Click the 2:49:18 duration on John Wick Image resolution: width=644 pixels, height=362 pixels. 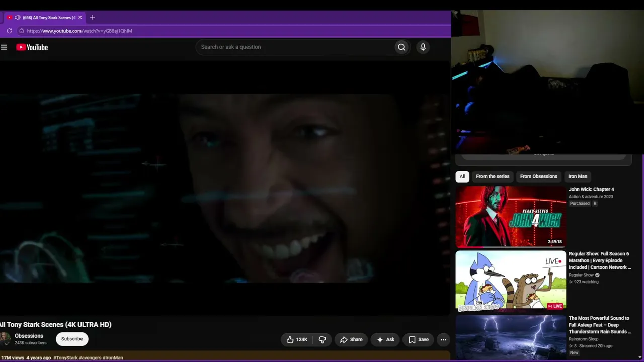[555, 242]
